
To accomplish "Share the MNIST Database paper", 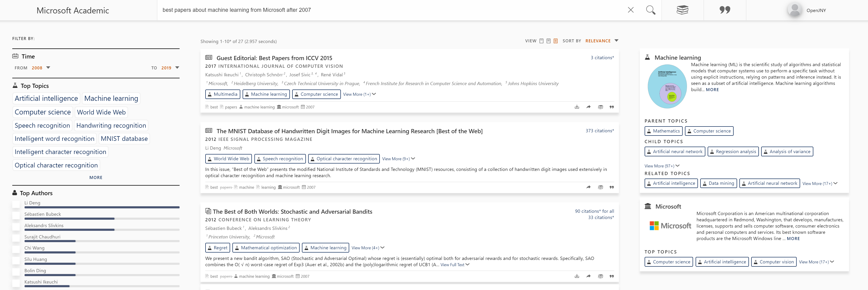I will 588,187.
